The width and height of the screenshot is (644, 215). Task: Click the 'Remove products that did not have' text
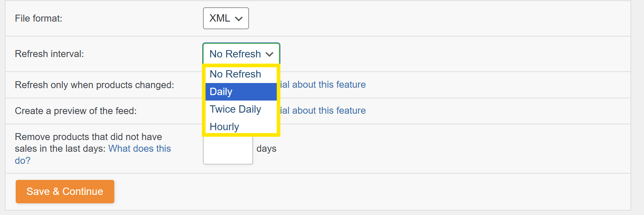pyautogui.click(x=88, y=137)
